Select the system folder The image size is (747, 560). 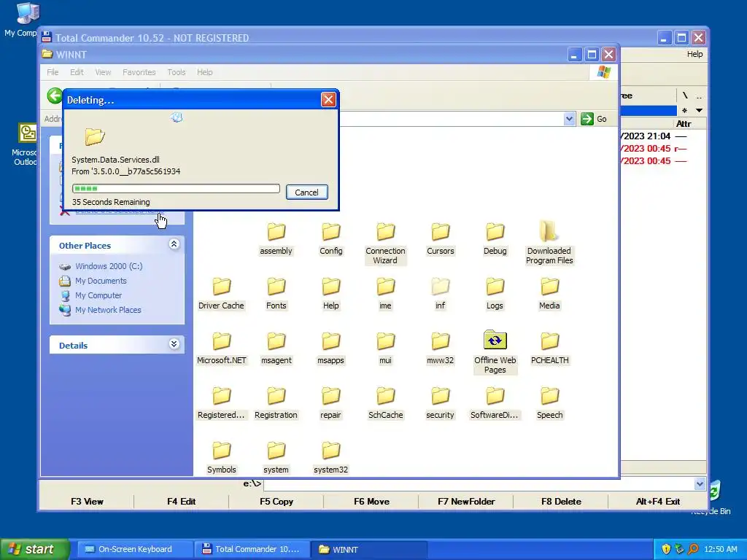click(x=276, y=458)
